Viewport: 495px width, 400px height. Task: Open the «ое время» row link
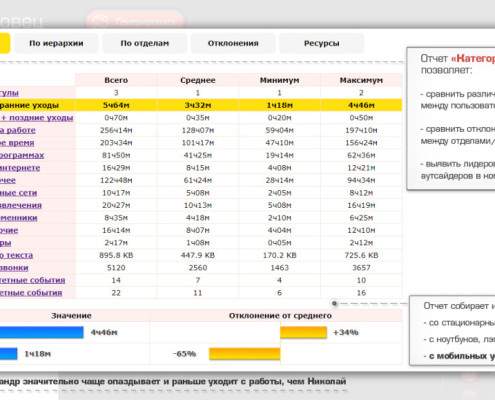(x=17, y=143)
